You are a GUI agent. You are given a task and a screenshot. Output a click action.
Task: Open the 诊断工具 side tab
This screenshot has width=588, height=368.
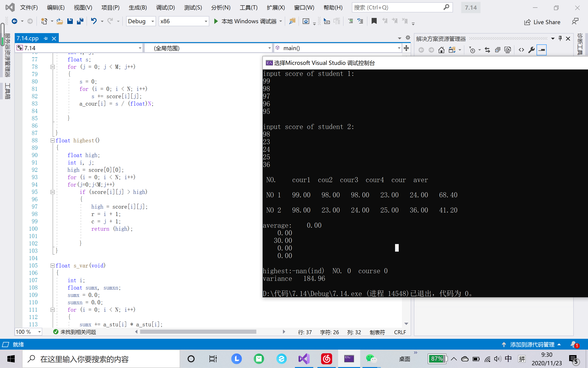click(x=580, y=44)
